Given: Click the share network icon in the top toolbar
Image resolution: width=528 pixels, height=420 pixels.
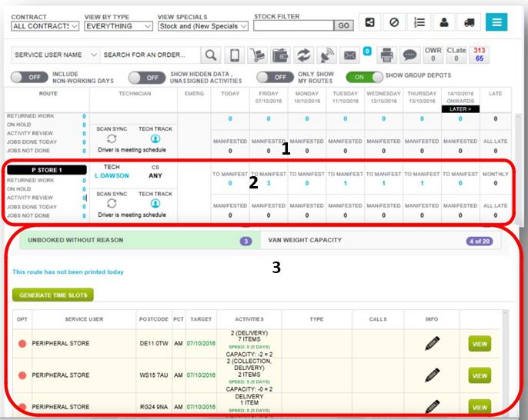Looking at the screenshot, I should (369, 22).
